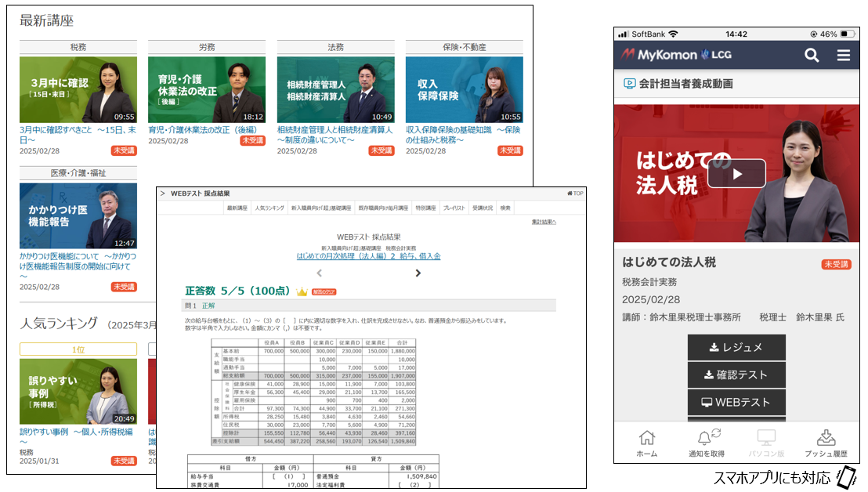Tap the 通知を取得 bell icon
The image size is (868, 492).
click(x=707, y=443)
